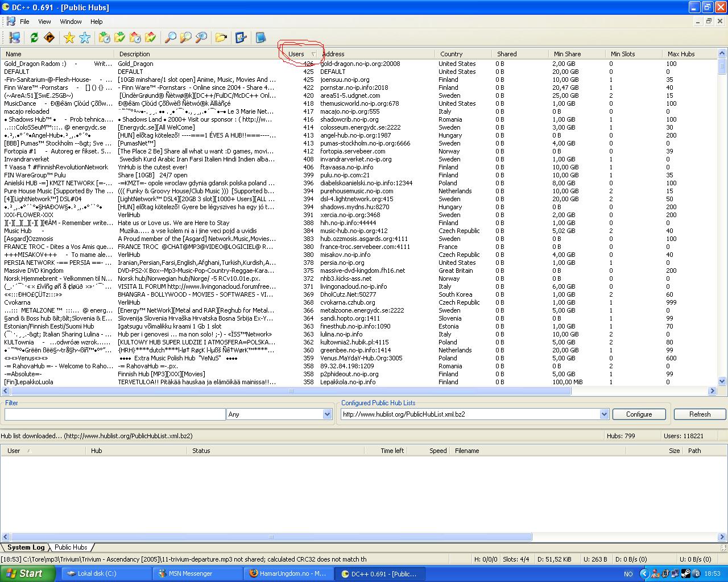Select the 'MusicDance' hub row
The height and width of the screenshot is (582, 728).
coord(358,103)
